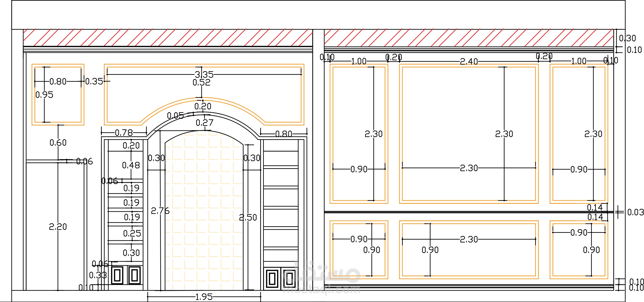644x302 pixels.
Task: Select the 2.20 door height dimension
Action: click(58, 227)
